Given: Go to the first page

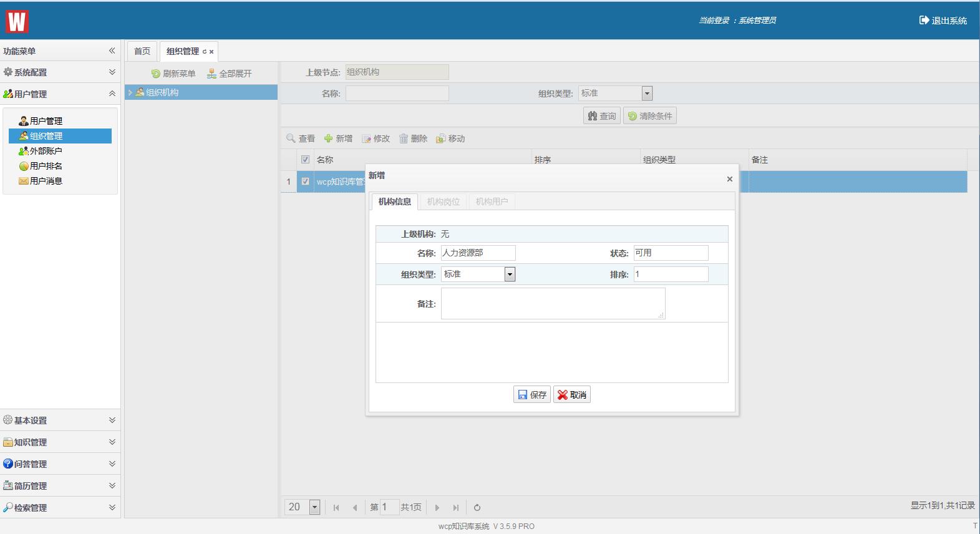Looking at the screenshot, I should pos(336,508).
